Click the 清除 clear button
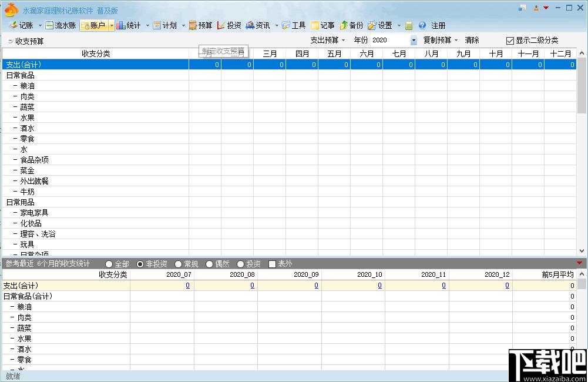 (472, 40)
